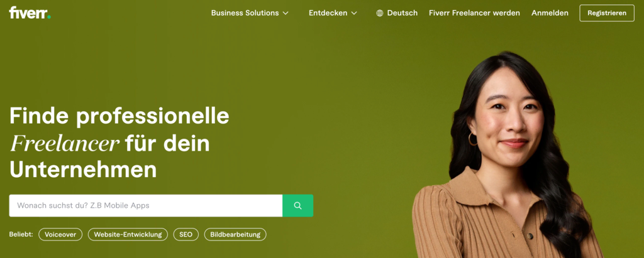Click the globe language icon
This screenshot has height=258, width=644.
click(379, 13)
